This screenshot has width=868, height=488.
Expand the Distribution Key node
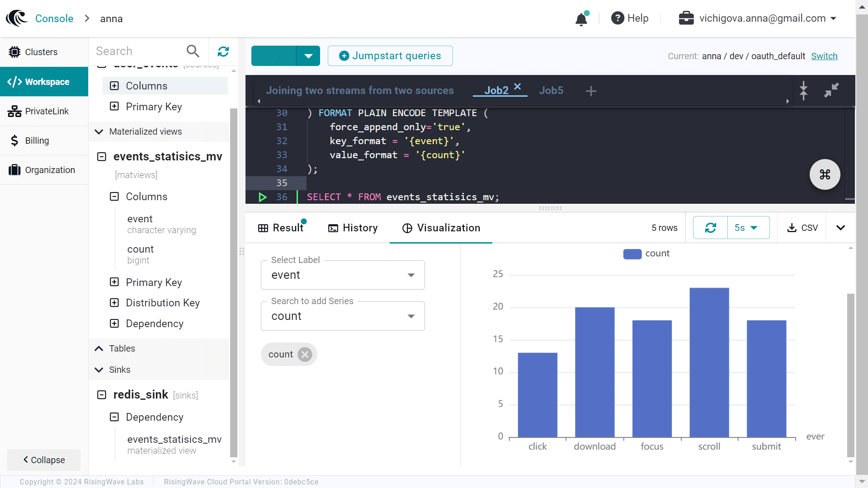tap(114, 303)
